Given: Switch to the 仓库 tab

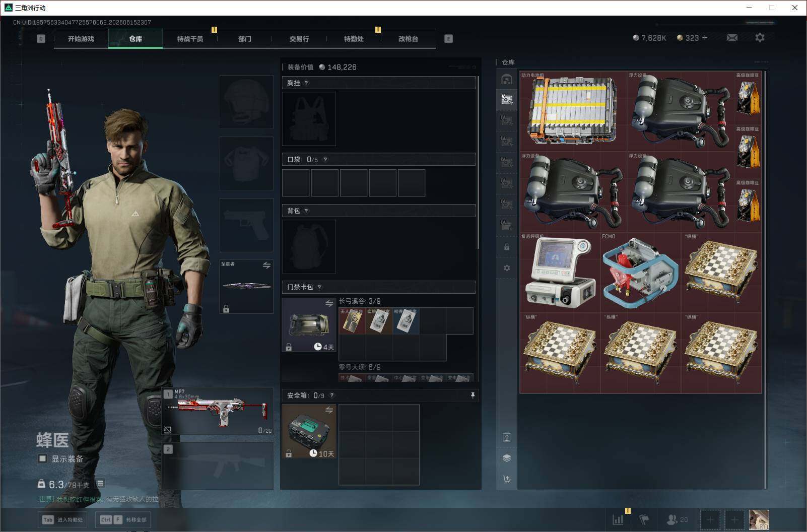Looking at the screenshot, I should point(136,39).
